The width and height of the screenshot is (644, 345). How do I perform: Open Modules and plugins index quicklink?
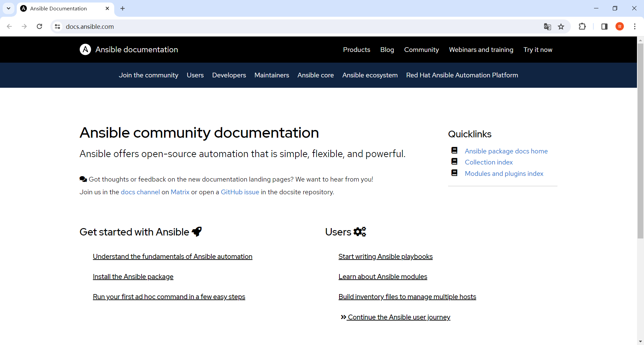[x=504, y=174]
